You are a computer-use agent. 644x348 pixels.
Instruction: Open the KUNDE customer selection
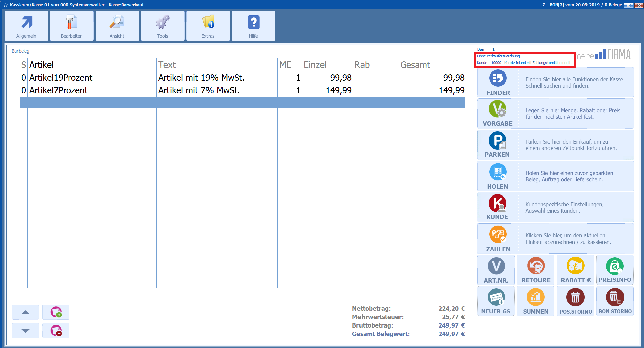coord(497,207)
